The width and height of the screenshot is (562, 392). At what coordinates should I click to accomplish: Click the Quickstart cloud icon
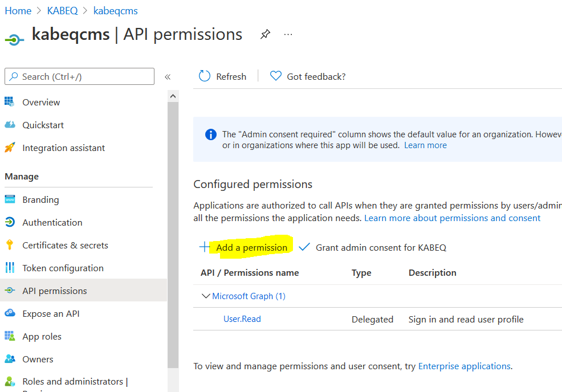(10, 125)
